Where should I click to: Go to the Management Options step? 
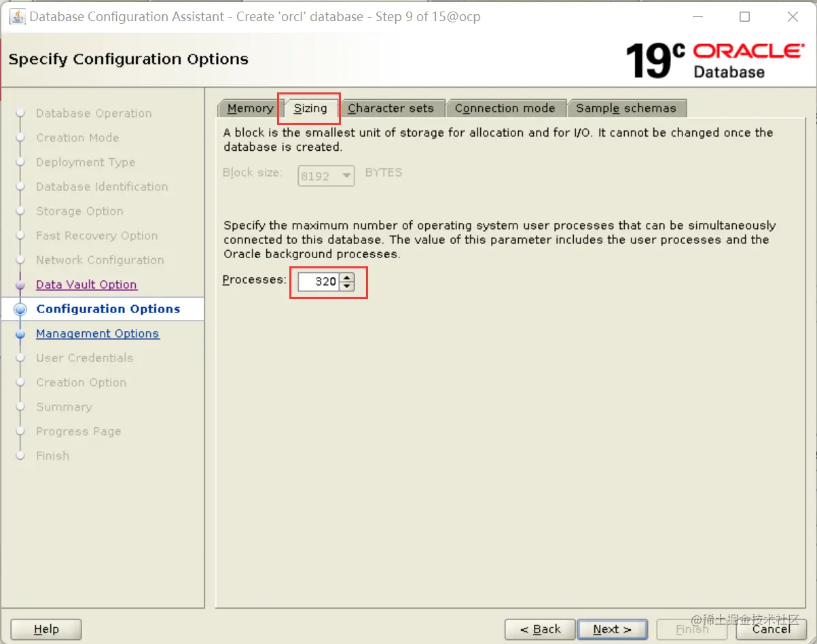(98, 334)
